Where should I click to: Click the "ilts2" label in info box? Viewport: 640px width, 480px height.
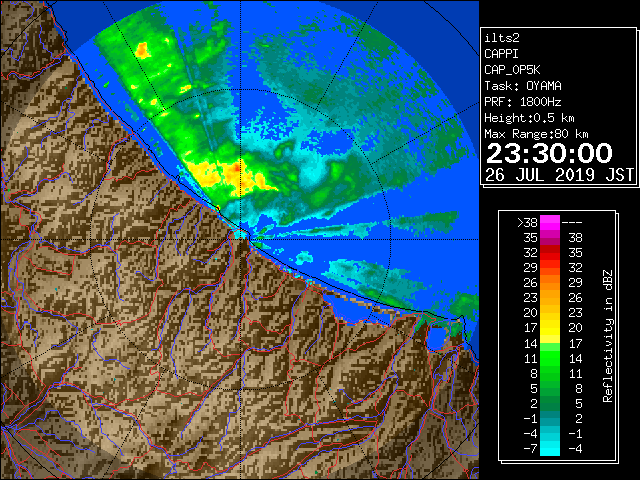click(x=502, y=38)
